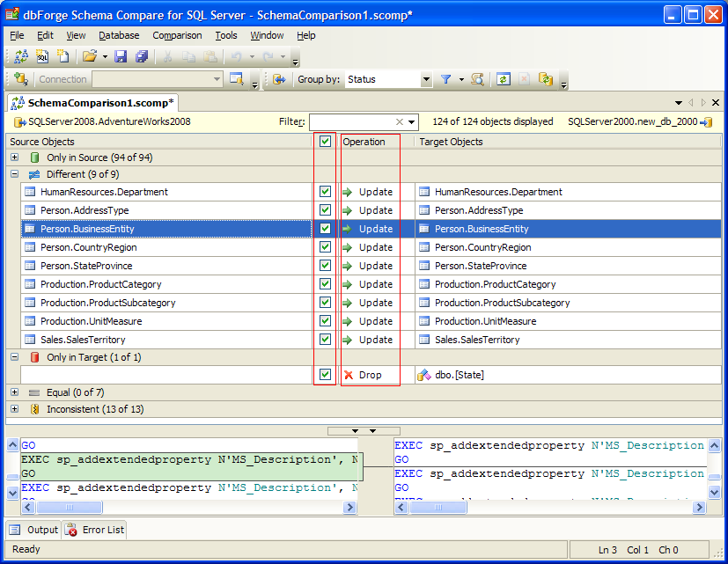728x564 pixels.
Task: Click the Save All icon
Action: (x=142, y=56)
